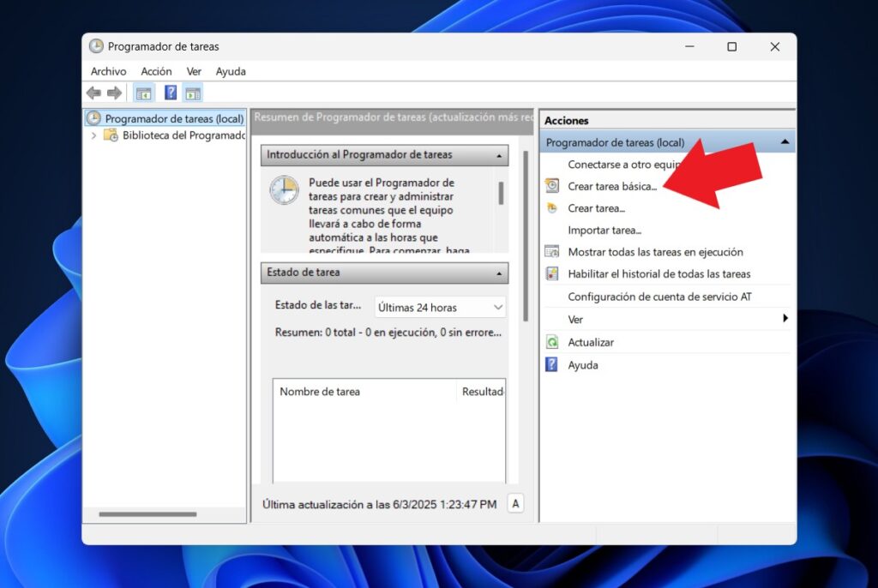Screen dimensions: 878x588
Task: Open Crear tarea via its clock icon
Action: [x=550, y=207]
